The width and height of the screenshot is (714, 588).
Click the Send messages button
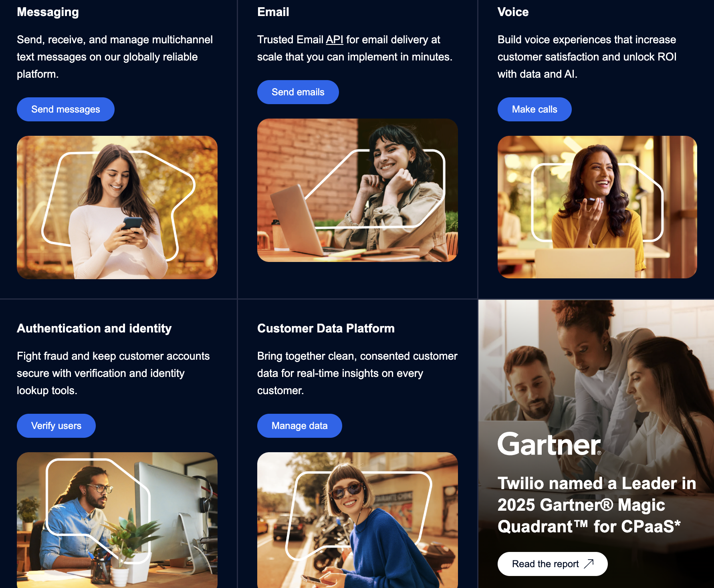pos(66,109)
